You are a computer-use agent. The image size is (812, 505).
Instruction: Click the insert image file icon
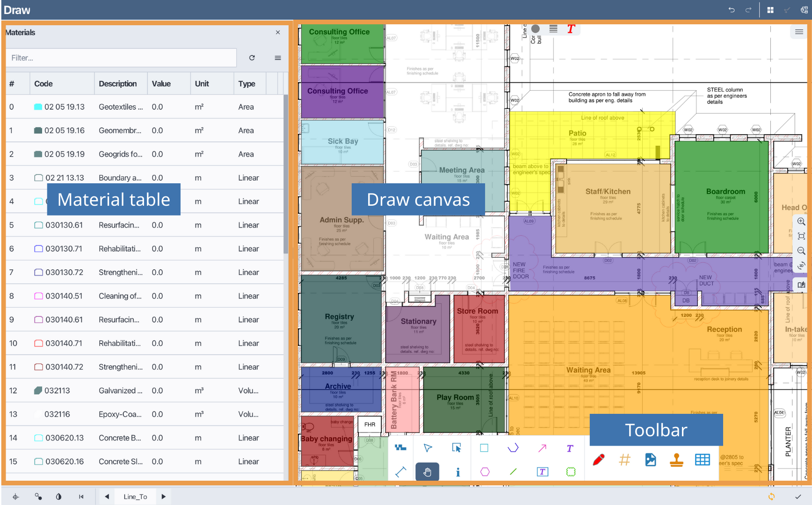(650, 460)
